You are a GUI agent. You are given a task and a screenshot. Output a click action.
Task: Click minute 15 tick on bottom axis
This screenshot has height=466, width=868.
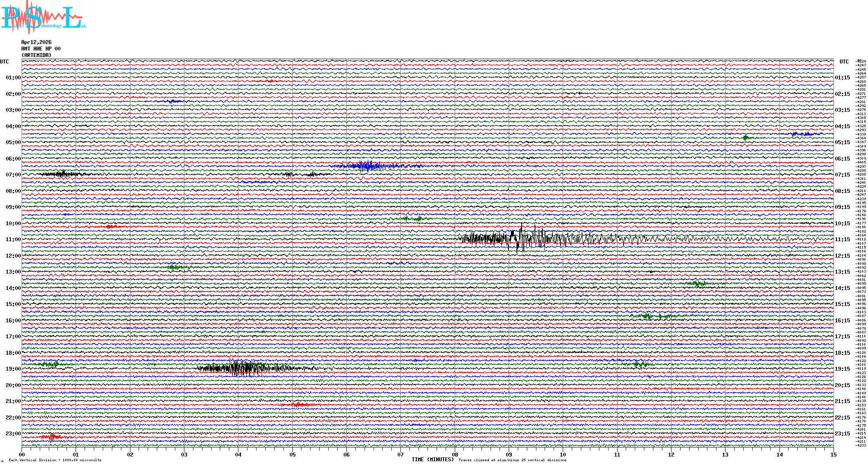coord(833,454)
